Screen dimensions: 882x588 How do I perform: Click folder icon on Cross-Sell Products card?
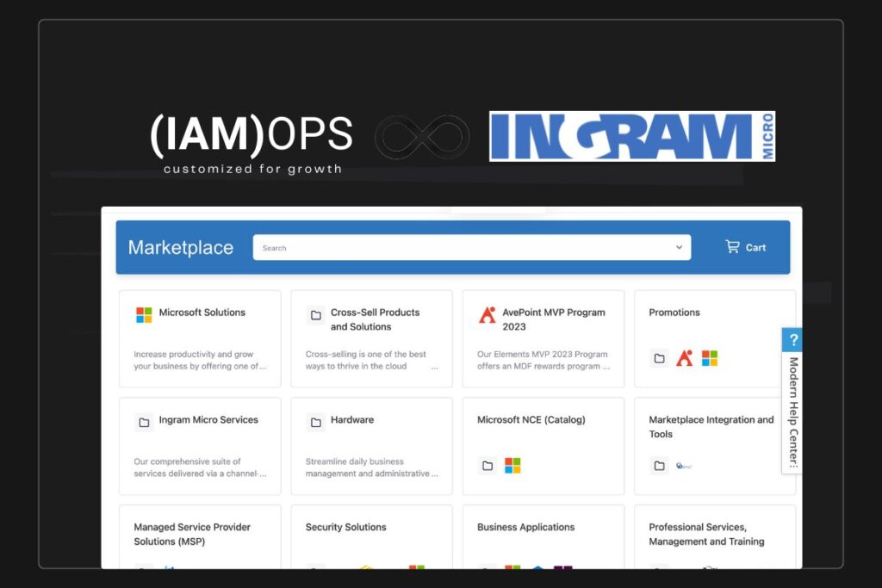(x=315, y=315)
